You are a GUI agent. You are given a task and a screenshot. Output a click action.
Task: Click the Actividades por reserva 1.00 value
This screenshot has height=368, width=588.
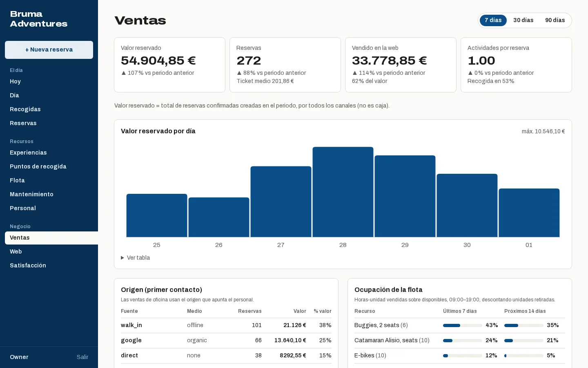point(481,61)
